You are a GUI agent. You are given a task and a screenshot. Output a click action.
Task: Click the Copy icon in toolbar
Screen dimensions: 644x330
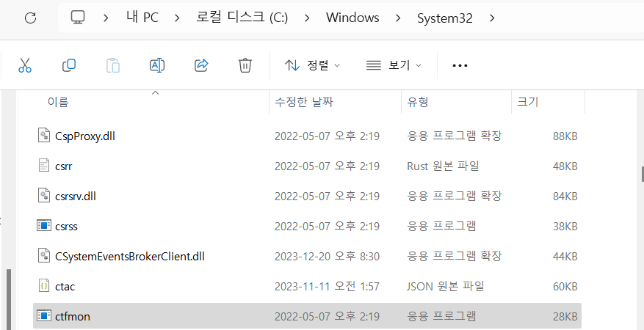pyautogui.click(x=69, y=65)
